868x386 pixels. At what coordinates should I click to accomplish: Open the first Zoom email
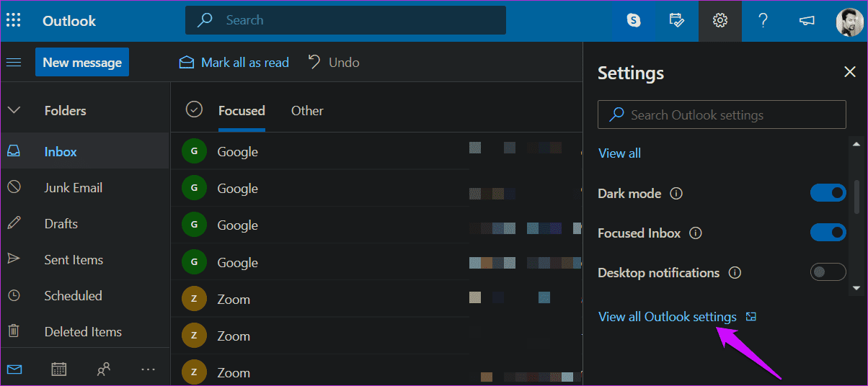coord(376,299)
